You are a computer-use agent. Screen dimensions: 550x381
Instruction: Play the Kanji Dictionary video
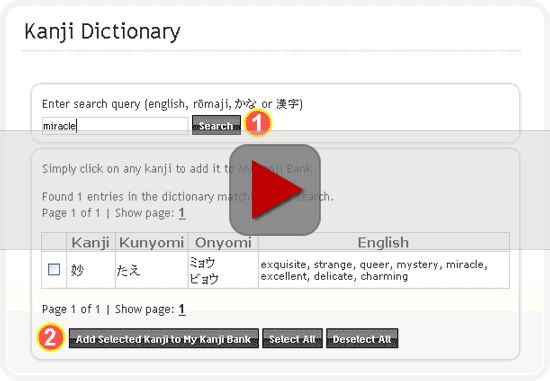(x=275, y=190)
